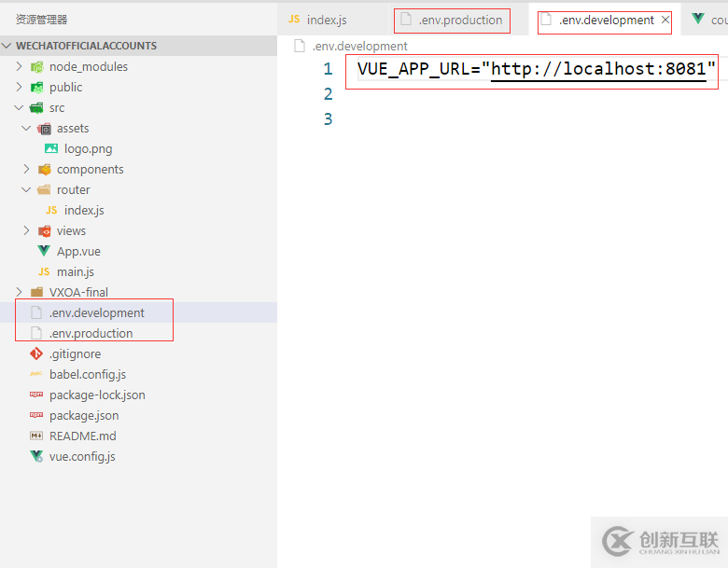Click the babel icon beside babel.config.js
This screenshot has height=568, width=728.
click(x=36, y=374)
